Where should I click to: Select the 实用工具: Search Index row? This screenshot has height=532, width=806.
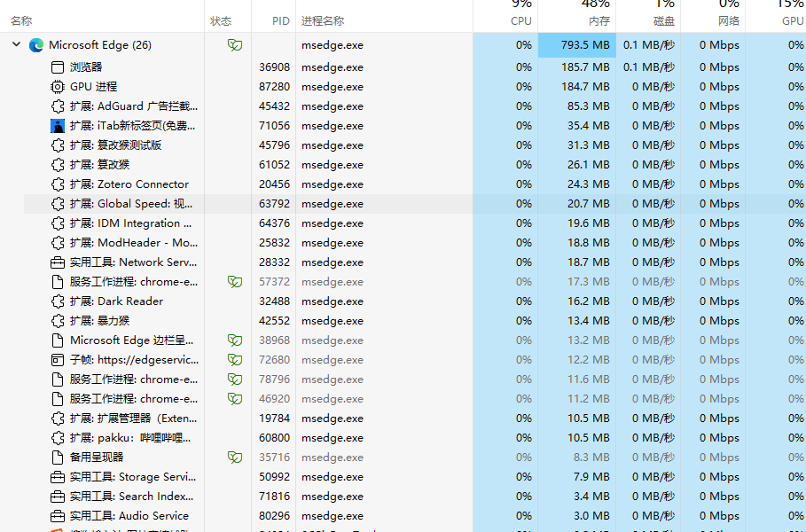point(403,497)
